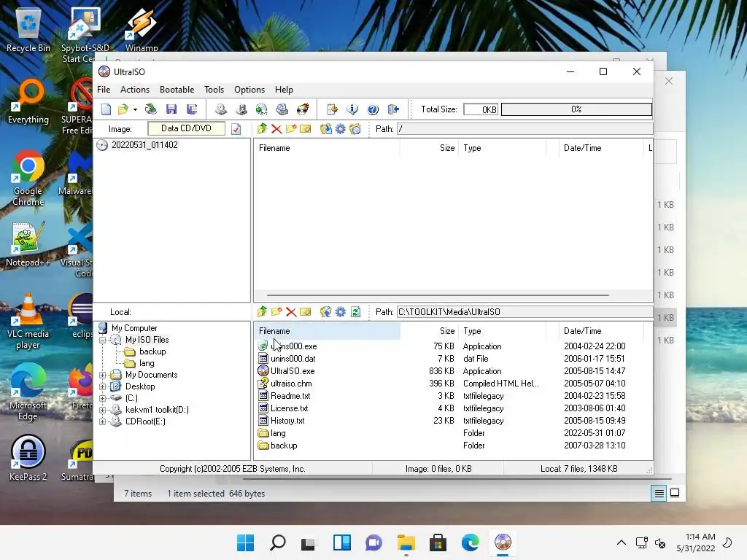Screen dimensions: 747x560
Task: Click the image properties checkmark icon
Action: click(x=236, y=129)
